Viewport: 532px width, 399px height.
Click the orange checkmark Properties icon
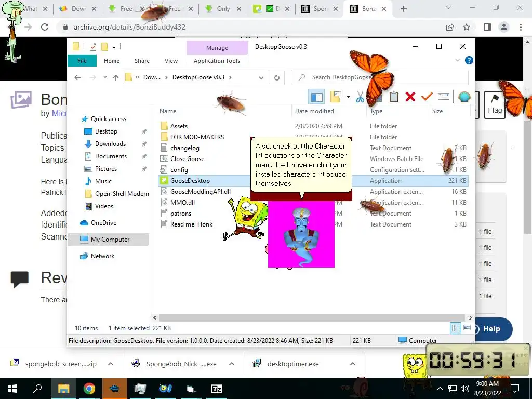click(x=427, y=97)
